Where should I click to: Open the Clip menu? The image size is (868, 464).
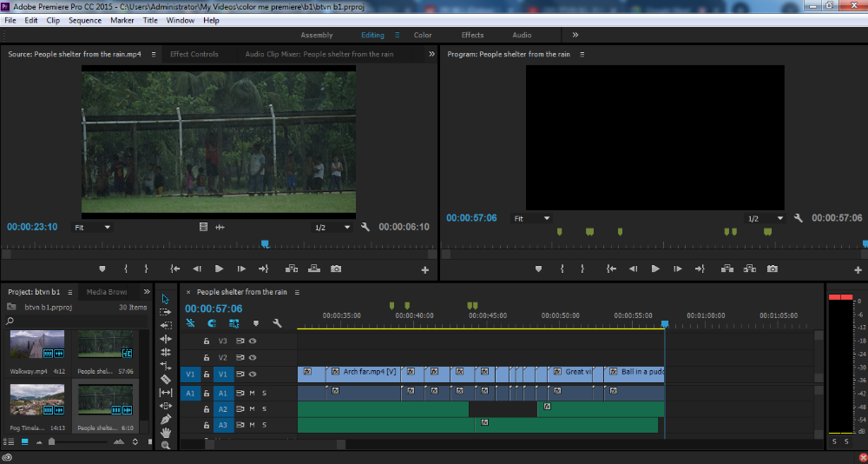pos(53,21)
